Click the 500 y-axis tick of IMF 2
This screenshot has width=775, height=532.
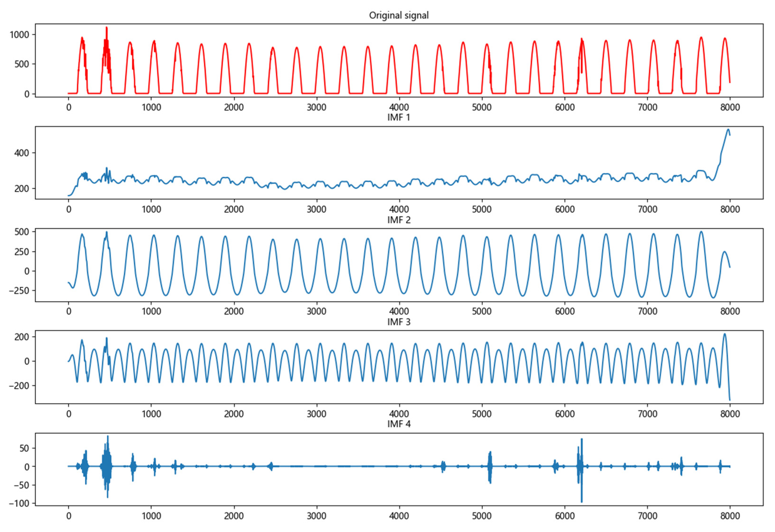point(22,232)
